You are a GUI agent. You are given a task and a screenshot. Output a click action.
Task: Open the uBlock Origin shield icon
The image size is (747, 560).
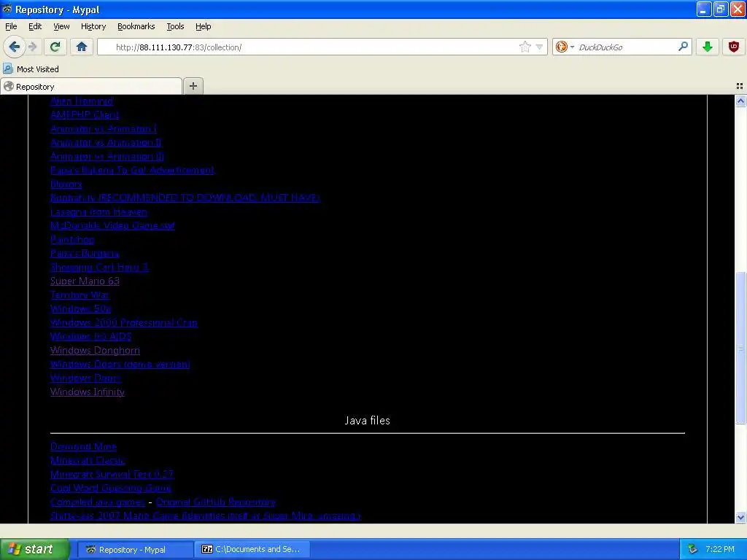click(x=734, y=47)
